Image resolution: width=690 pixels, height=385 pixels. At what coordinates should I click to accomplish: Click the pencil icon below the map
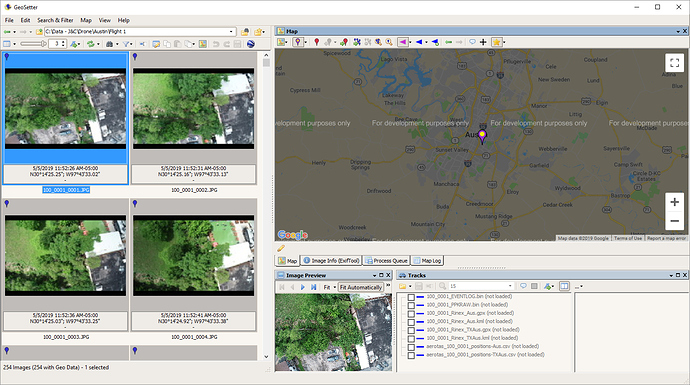point(281,249)
